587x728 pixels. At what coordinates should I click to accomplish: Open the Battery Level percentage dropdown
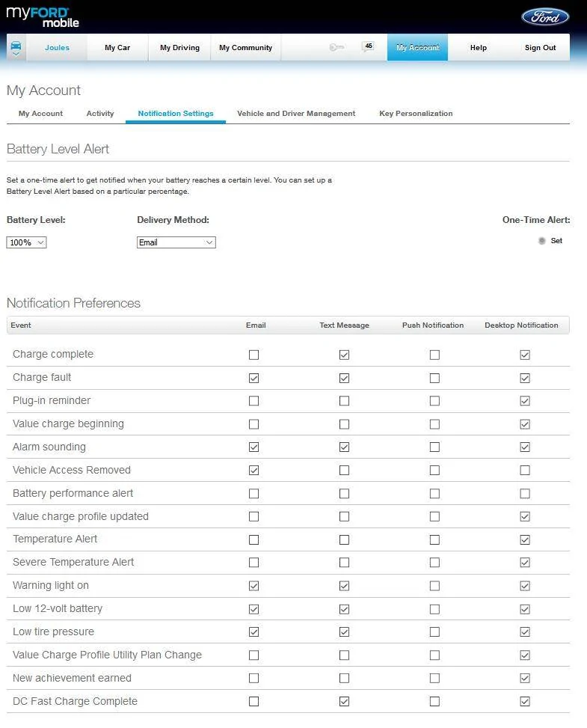click(x=26, y=242)
